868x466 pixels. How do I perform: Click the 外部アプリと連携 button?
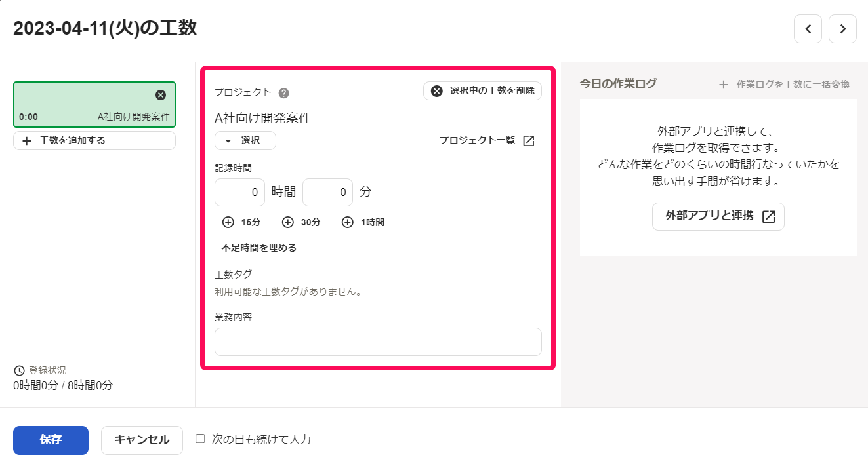coord(718,216)
